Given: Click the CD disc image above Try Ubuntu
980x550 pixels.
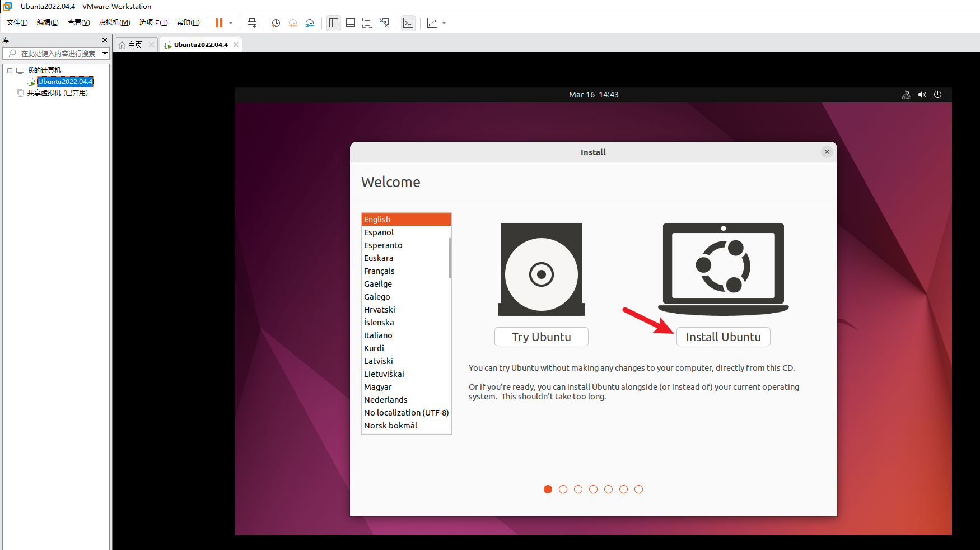Looking at the screenshot, I should pyautogui.click(x=542, y=269).
